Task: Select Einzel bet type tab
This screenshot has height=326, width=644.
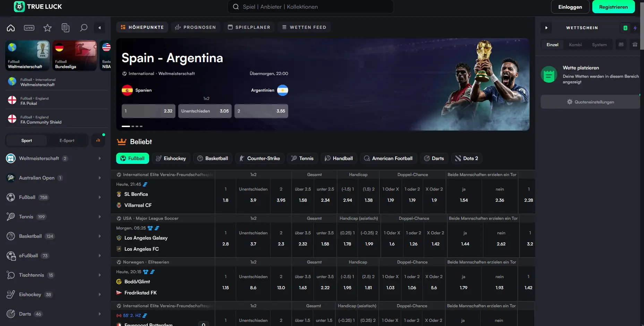Action: point(552,44)
